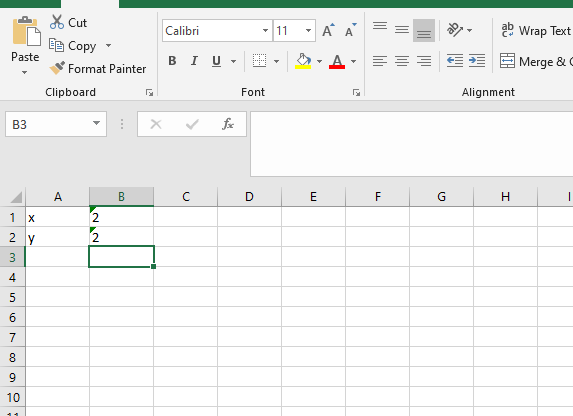Toggle Bold formatting
This screenshot has width=573, height=416.
click(x=172, y=61)
